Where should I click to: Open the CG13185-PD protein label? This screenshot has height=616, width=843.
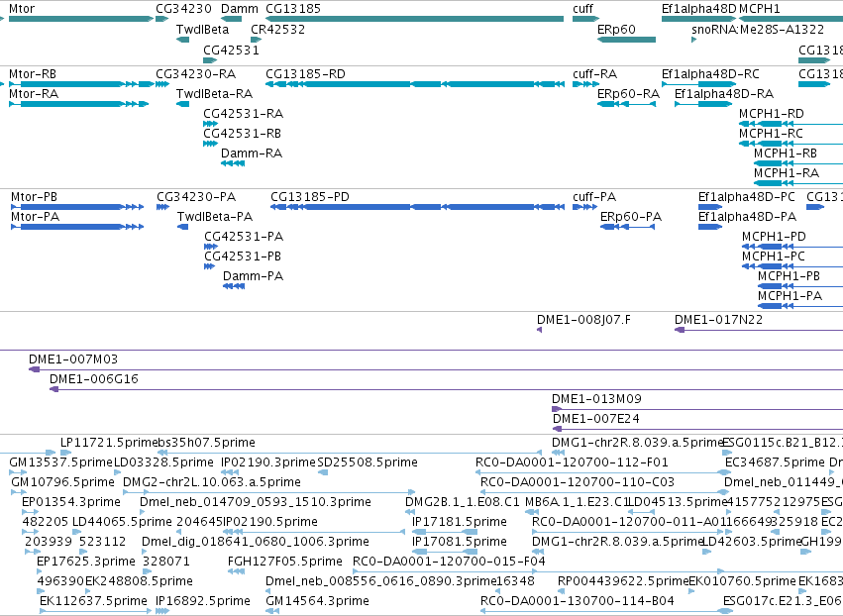[x=310, y=197]
